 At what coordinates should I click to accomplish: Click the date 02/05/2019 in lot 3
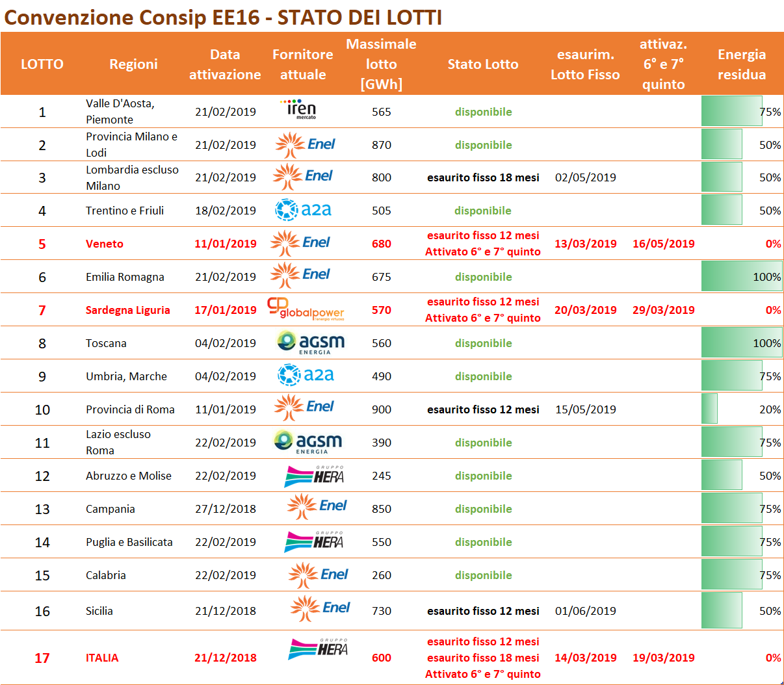click(586, 177)
